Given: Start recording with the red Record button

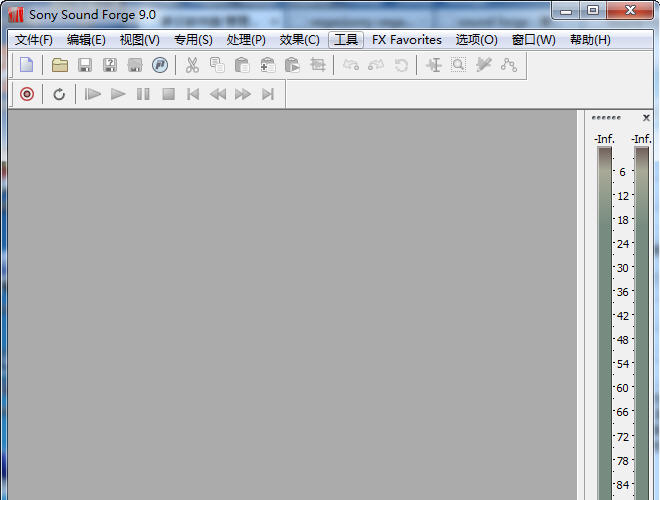Looking at the screenshot, I should (27, 94).
